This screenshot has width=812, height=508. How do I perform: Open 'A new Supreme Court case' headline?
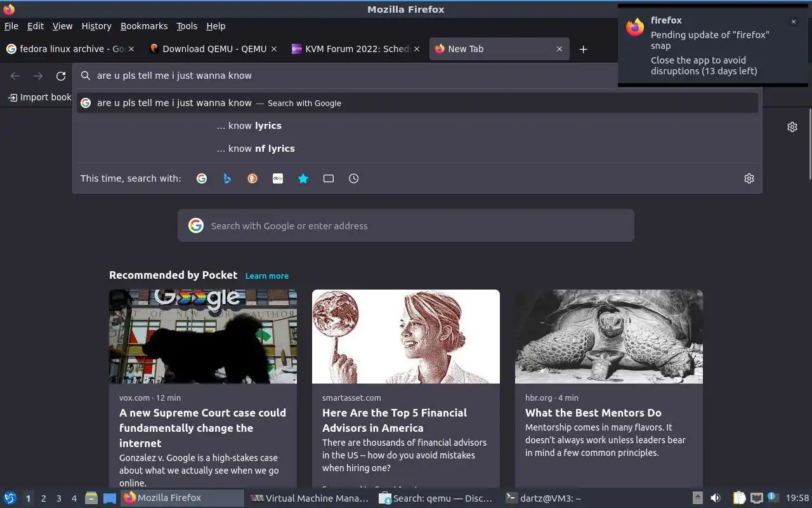click(202, 428)
